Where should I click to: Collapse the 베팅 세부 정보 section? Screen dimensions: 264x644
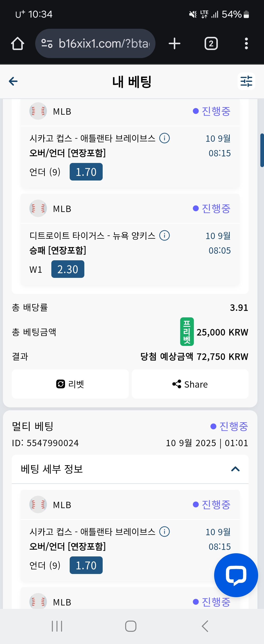[x=235, y=469]
